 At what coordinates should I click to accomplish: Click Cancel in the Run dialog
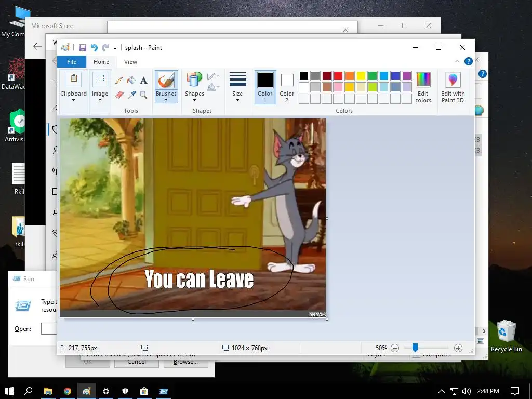[137, 362]
